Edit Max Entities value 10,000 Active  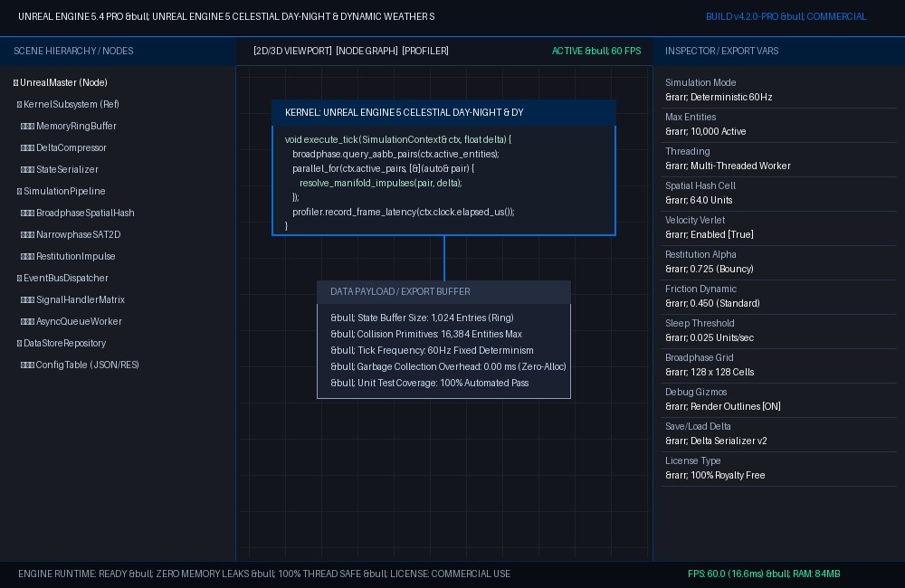tap(705, 131)
